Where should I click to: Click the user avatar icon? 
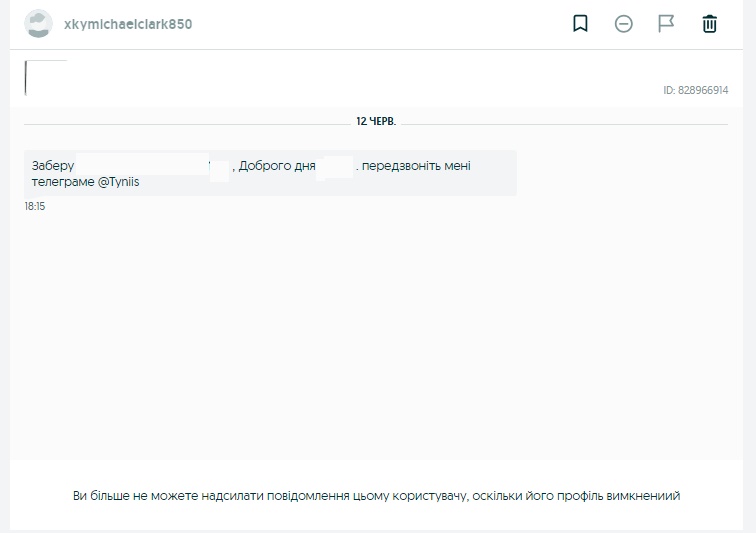(x=38, y=24)
